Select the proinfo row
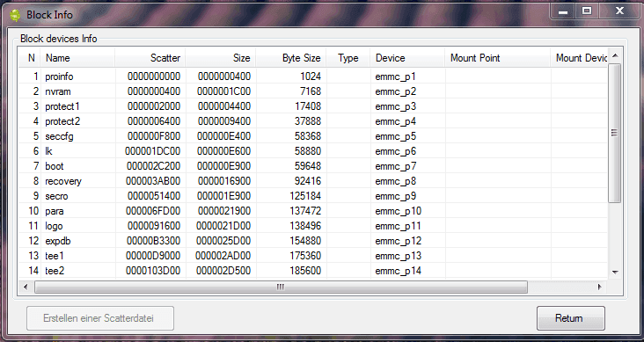 point(312,76)
